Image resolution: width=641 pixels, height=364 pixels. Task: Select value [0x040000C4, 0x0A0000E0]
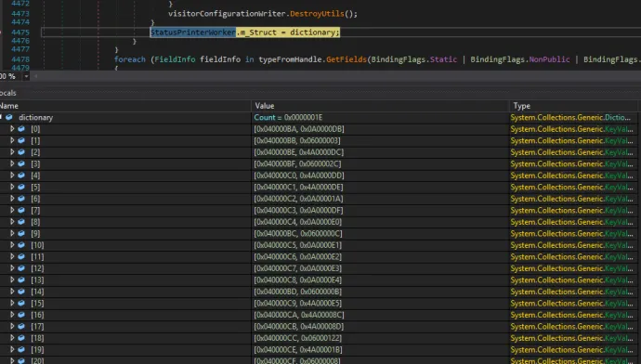(x=298, y=222)
